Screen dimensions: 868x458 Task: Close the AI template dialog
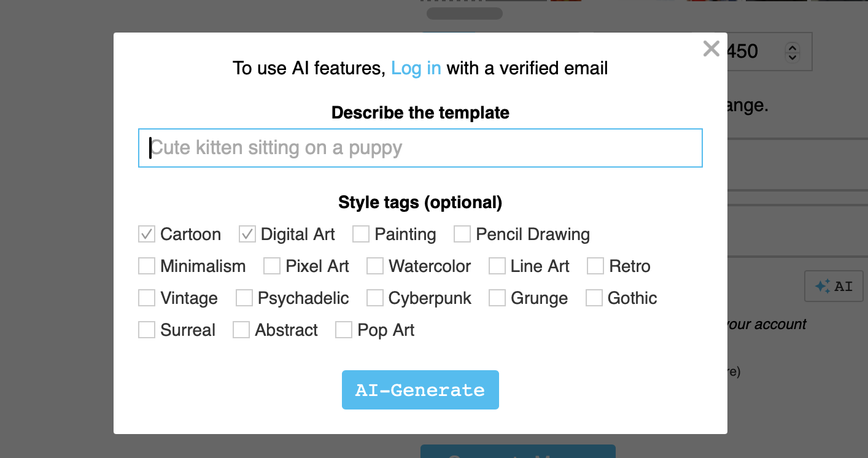click(711, 49)
